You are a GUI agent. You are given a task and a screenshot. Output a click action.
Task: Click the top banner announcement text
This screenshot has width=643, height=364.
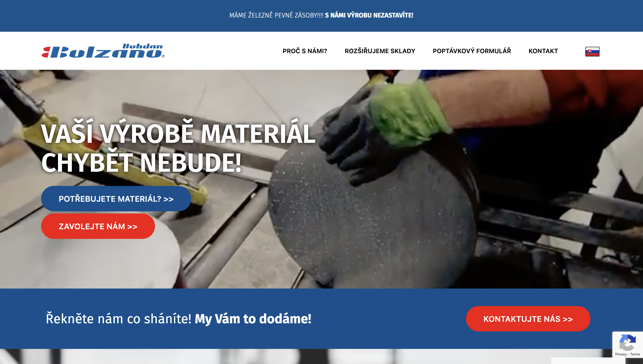coord(321,15)
